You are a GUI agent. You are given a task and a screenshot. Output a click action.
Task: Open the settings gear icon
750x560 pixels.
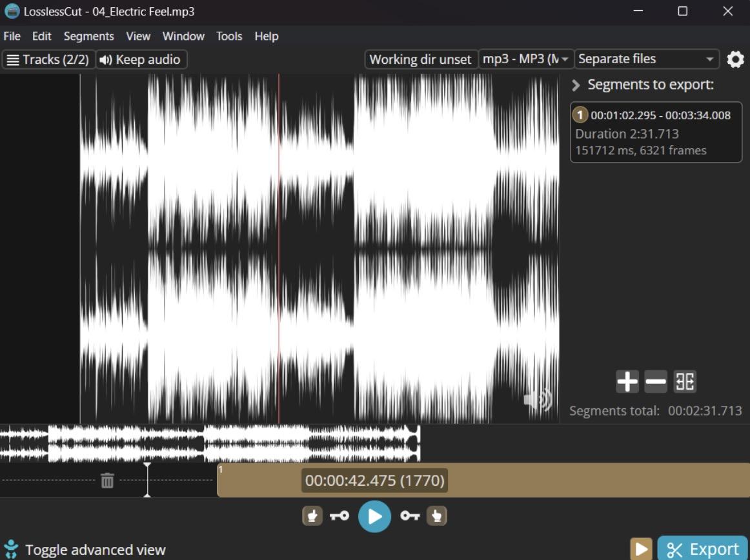[735, 59]
